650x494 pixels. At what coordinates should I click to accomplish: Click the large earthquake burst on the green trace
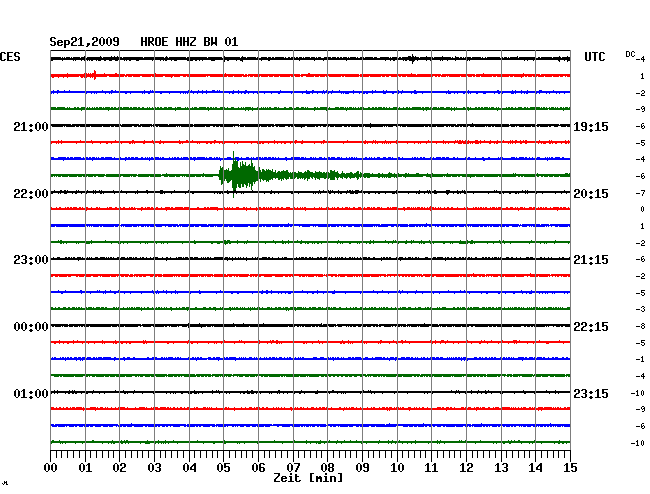(x=243, y=175)
